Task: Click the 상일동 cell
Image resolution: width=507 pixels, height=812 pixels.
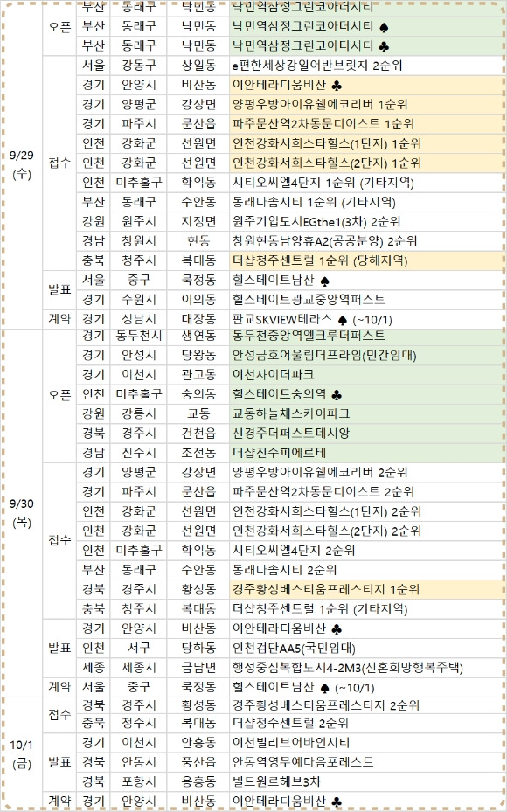Action: pyautogui.click(x=198, y=66)
